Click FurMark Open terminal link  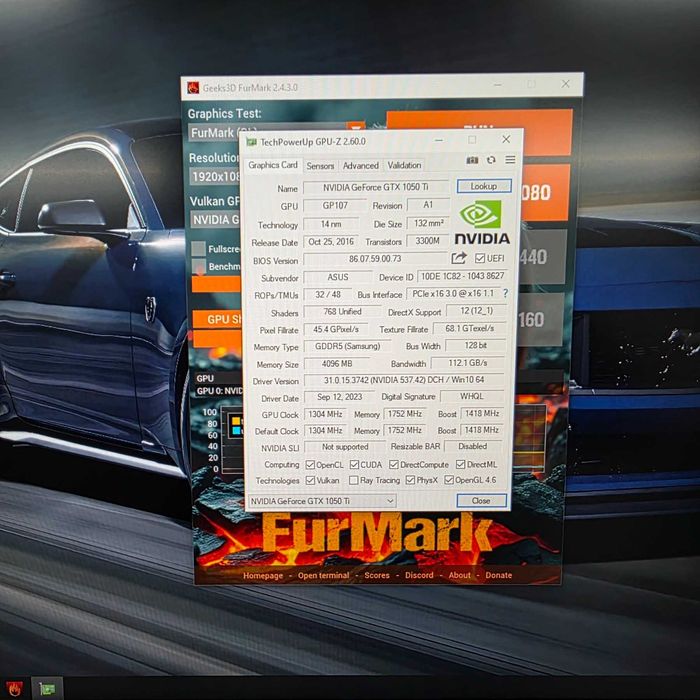323,575
